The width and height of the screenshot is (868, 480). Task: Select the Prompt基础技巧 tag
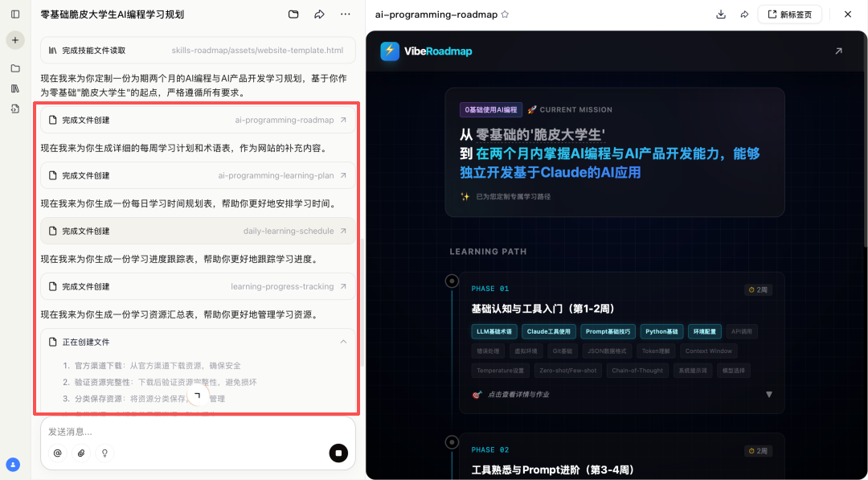pyautogui.click(x=608, y=331)
